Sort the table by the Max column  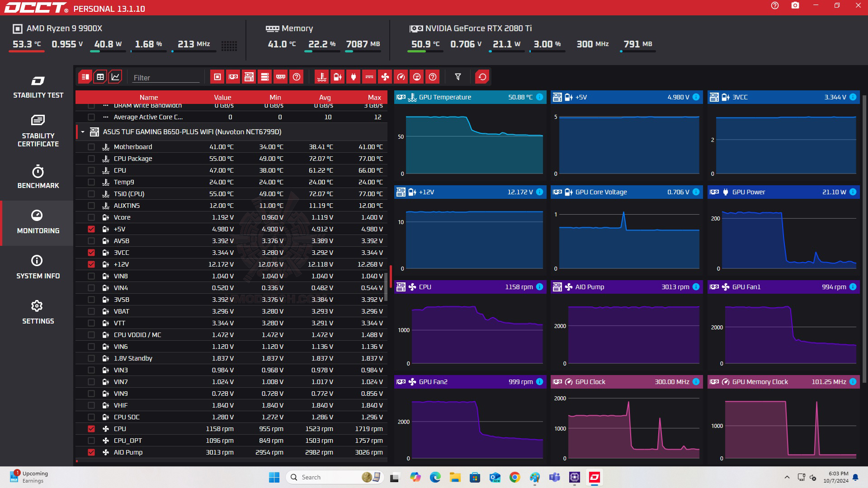(x=374, y=97)
